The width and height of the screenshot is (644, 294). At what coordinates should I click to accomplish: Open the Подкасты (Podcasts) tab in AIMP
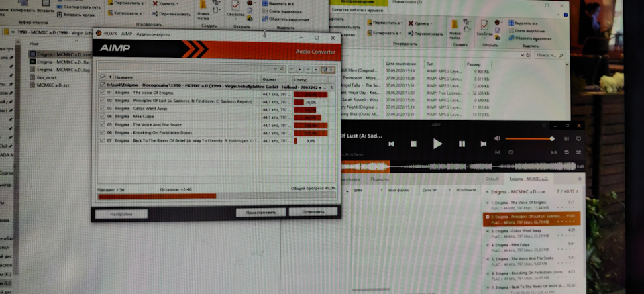(380, 179)
